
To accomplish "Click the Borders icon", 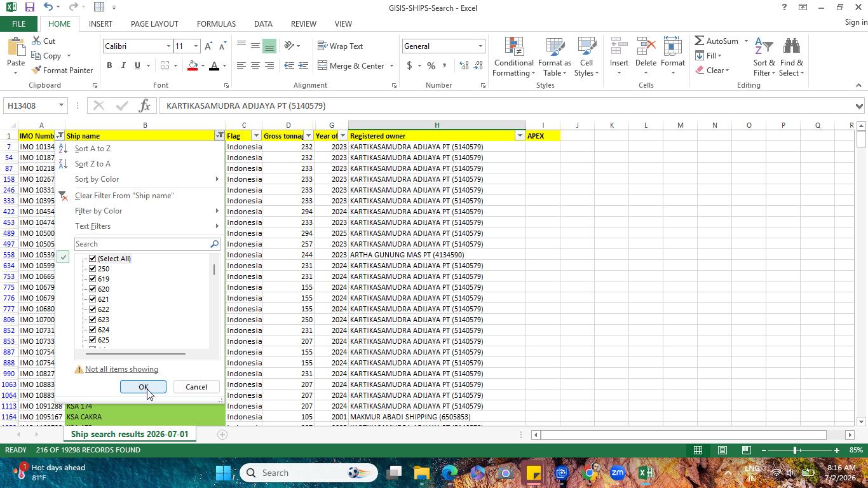I will pos(165,65).
